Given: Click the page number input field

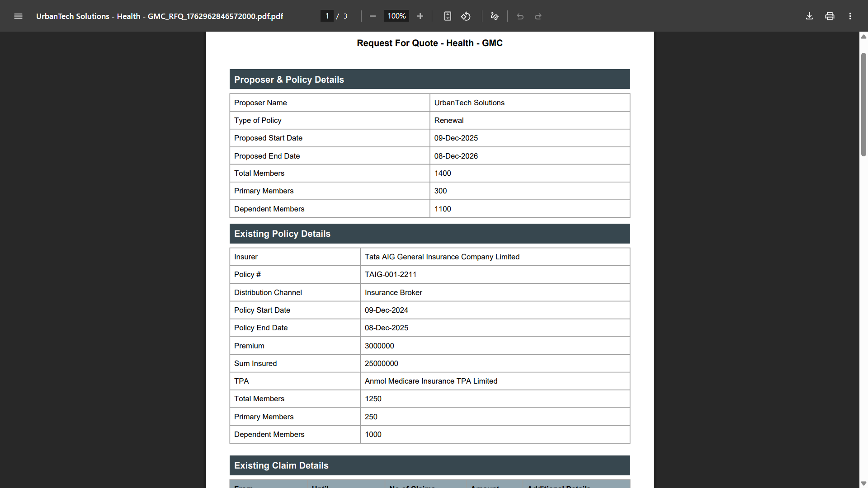Looking at the screenshot, I should [327, 16].
